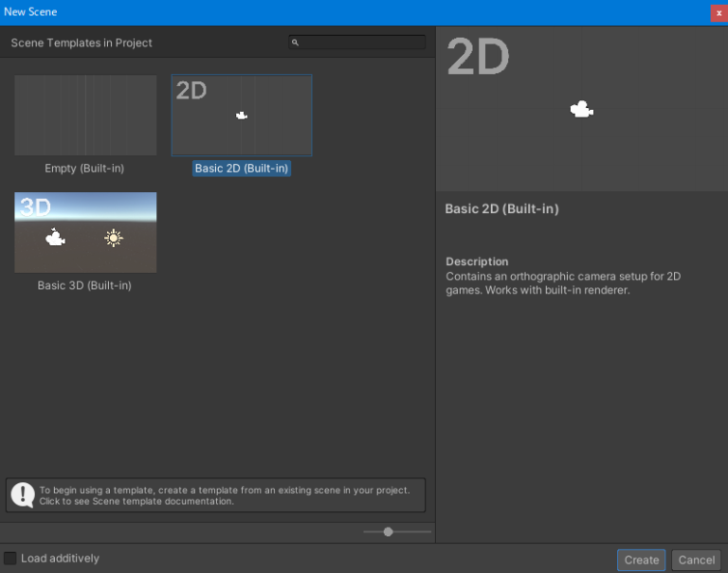This screenshot has width=728, height=573.
Task: Click the Load additively label text
Action: coord(60,559)
